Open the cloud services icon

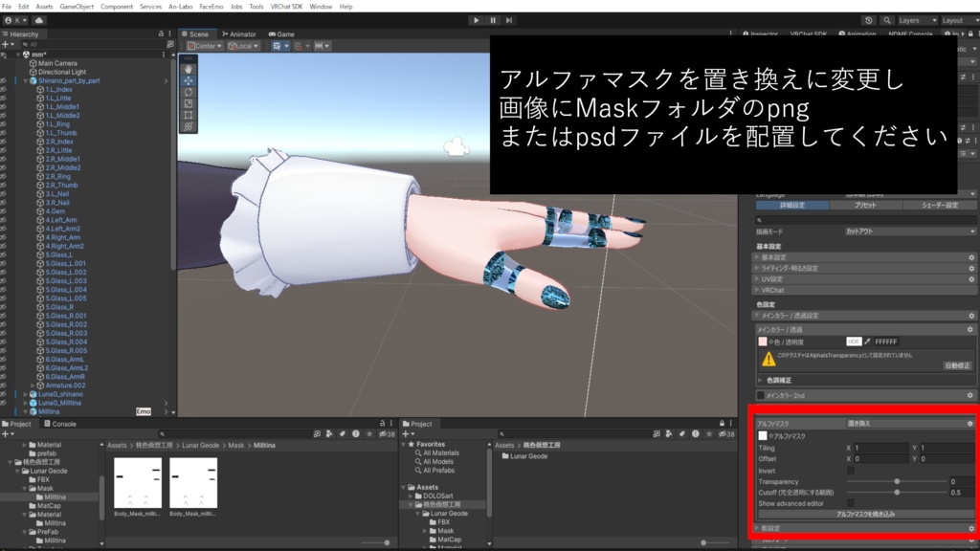click(38, 20)
